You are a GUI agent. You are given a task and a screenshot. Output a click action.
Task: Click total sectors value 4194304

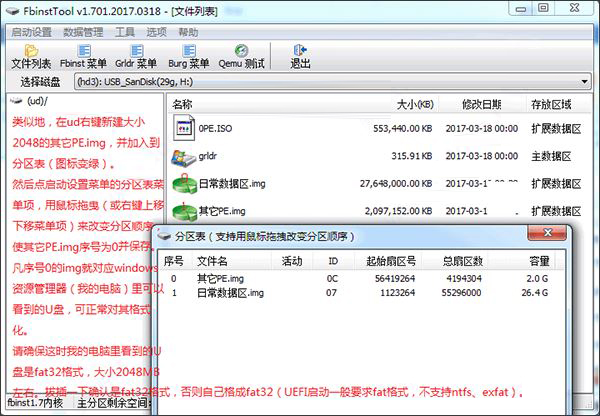464,278
